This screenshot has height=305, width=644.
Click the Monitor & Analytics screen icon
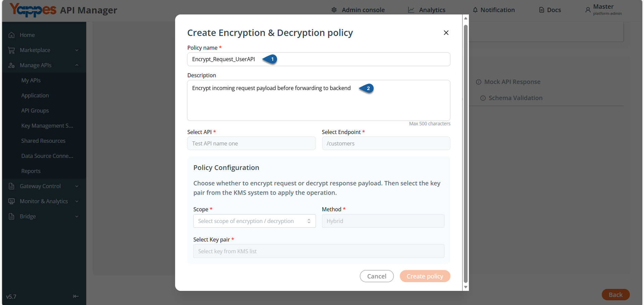(11, 201)
